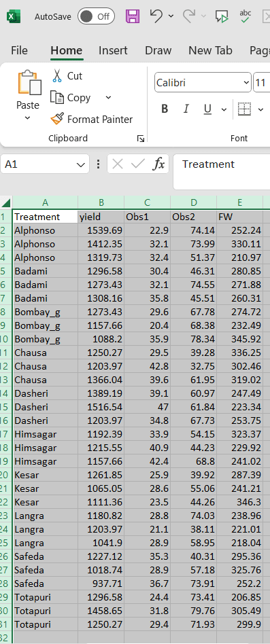Image resolution: width=270 pixels, height=644 pixels.
Task: Click the Borders grid icon
Action: 244,109
